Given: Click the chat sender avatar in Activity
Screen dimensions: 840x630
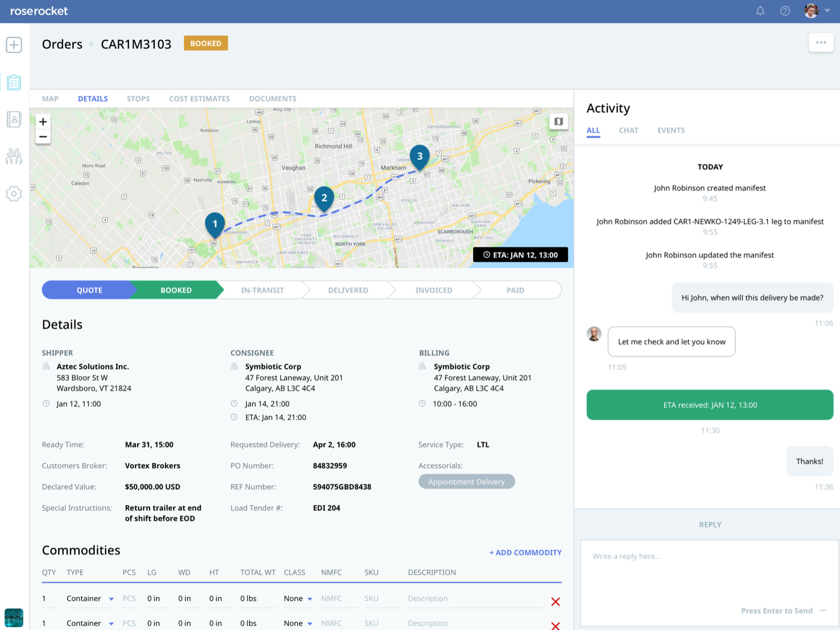Looking at the screenshot, I should pos(594,334).
